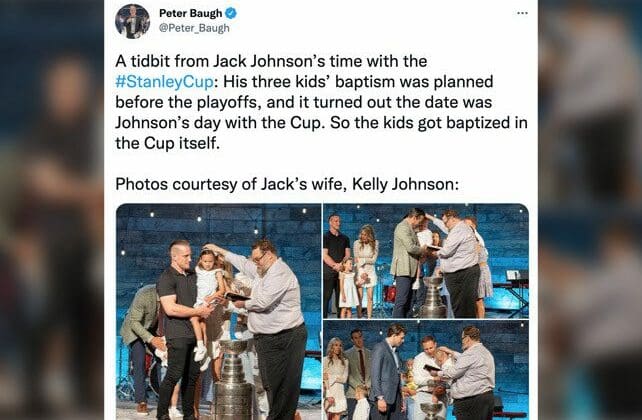
Task: Click the tweet text about Jack Johnson
Action: [321, 102]
